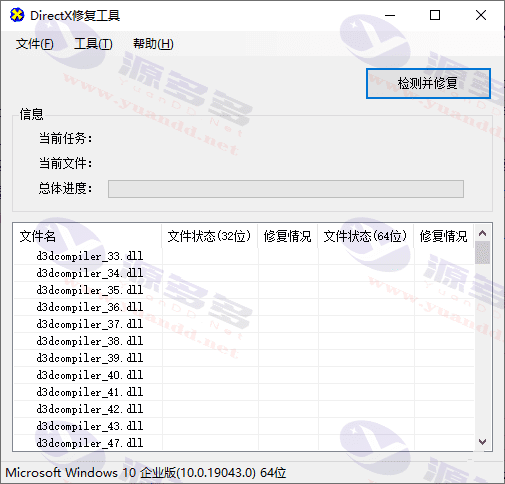
Task: Click the list scroll down arrow
Action: [482, 442]
